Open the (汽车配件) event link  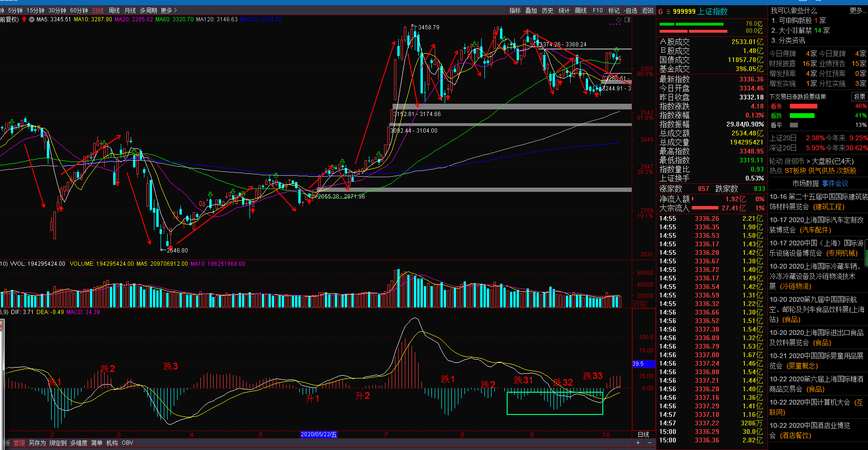(x=815, y=230)
